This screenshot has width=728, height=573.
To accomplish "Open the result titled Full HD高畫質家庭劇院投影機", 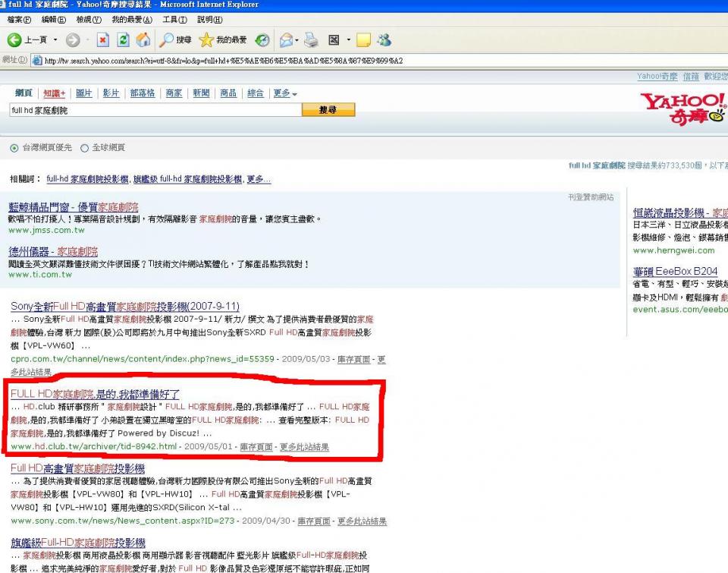I will click(77, 468).
